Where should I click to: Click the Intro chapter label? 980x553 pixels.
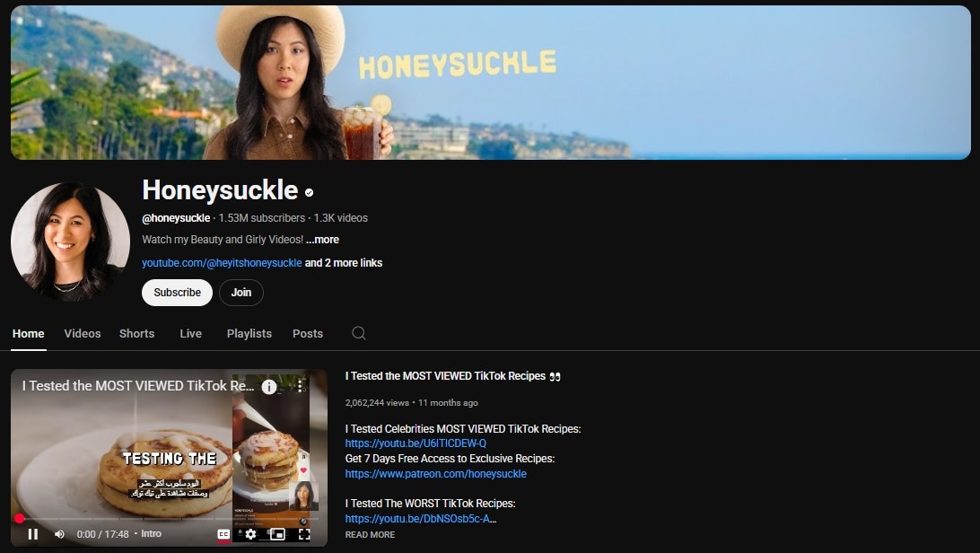click(152, 533)
